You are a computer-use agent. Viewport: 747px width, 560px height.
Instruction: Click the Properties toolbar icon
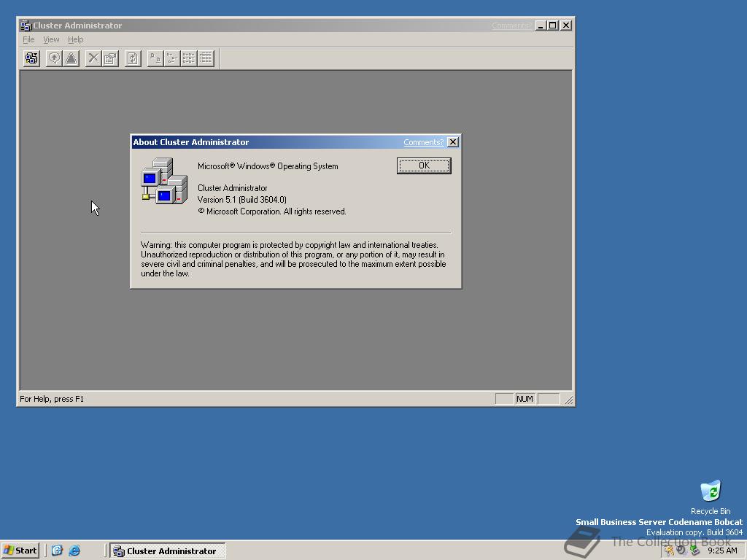coord(110,58)
